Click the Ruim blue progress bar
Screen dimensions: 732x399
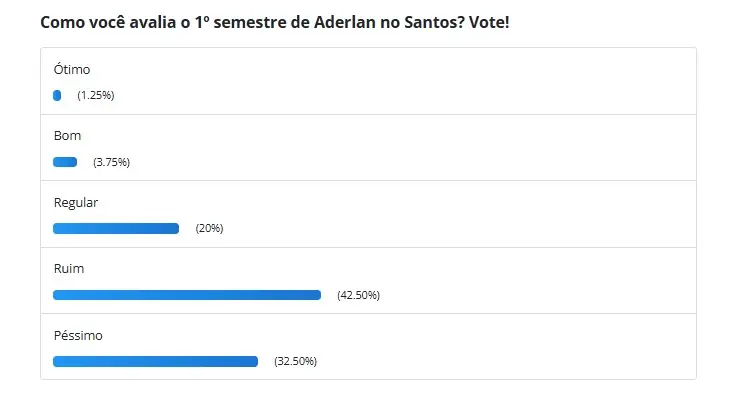[x=187, y=295]
